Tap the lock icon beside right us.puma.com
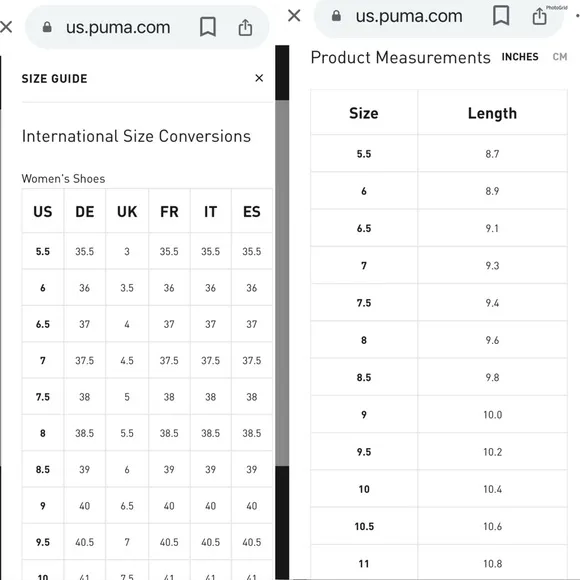 [336, 16]
